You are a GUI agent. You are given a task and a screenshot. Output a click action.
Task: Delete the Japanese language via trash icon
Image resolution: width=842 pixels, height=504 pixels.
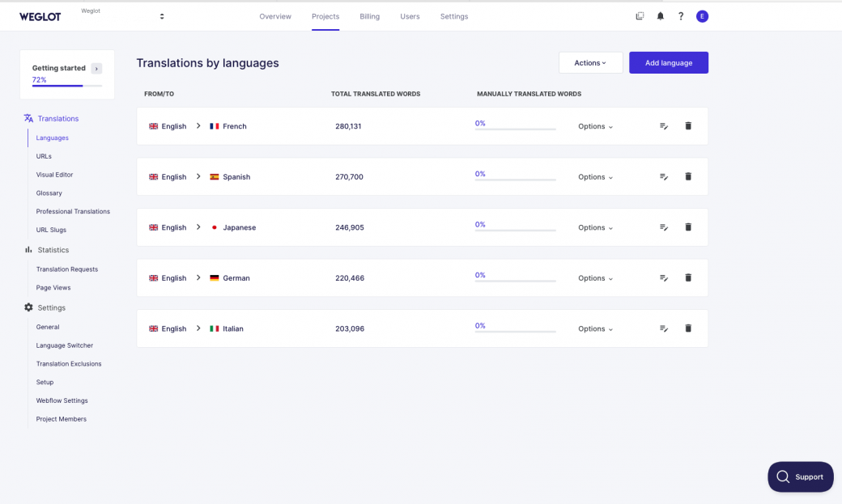[x=688, y=227]
